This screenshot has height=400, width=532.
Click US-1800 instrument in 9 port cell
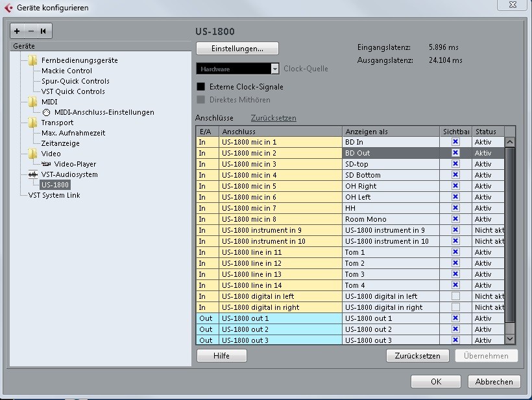[280, 230]
